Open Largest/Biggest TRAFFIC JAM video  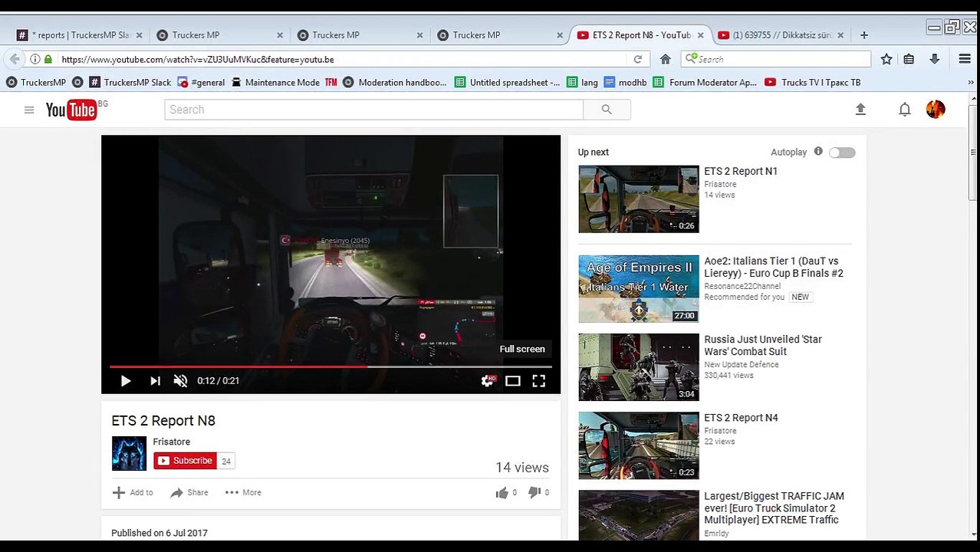774,508
